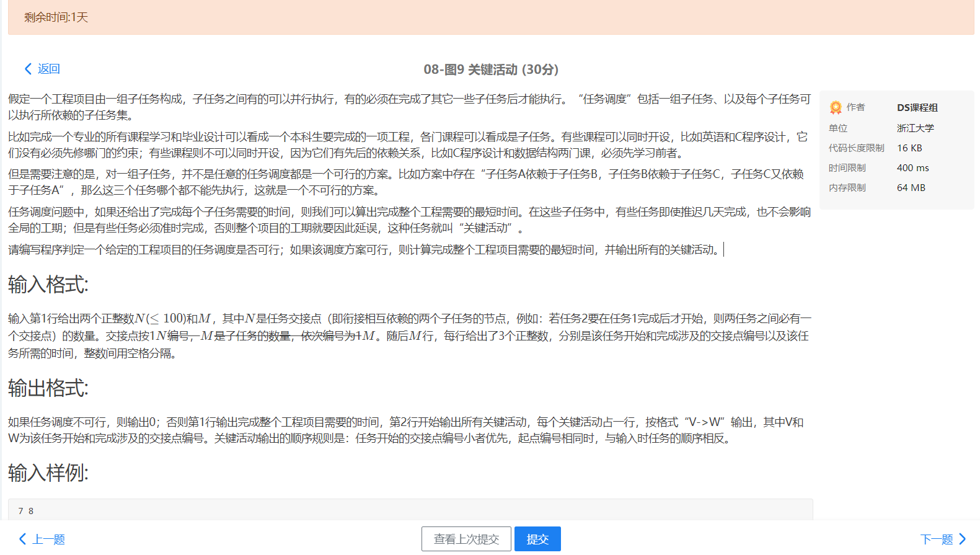Click the problem title 08-图9 关键活动

[491, 69]
